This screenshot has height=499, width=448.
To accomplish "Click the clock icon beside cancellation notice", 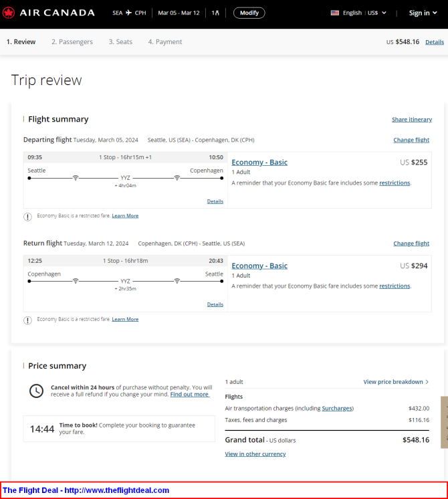I will [x=36, y=391].
